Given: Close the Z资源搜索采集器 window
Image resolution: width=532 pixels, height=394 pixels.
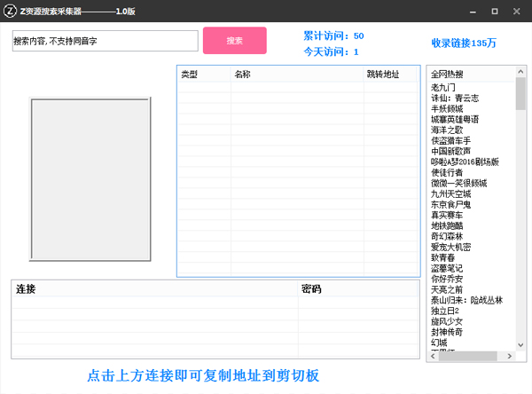Looking at the screenshot, I should point(518,11).
